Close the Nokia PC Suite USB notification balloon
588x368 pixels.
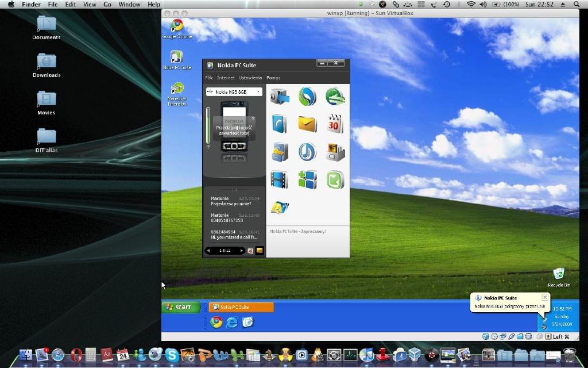tap(545, 297)
